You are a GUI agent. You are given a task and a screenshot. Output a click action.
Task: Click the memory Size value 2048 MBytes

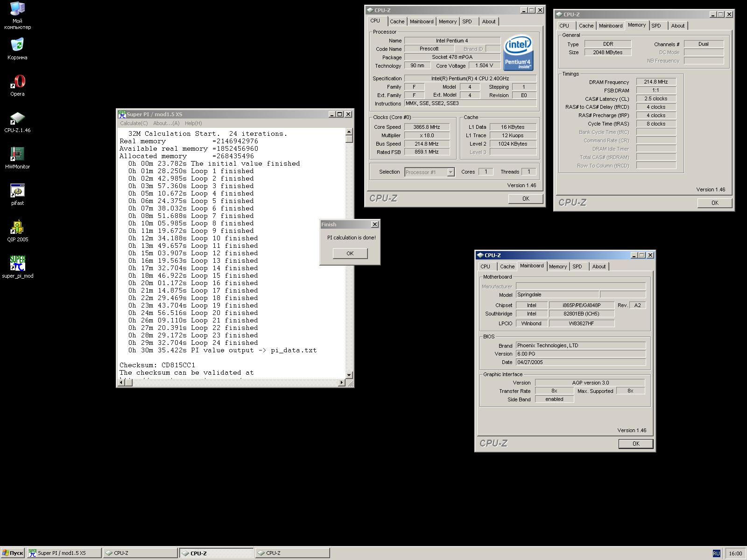[608, 52]
